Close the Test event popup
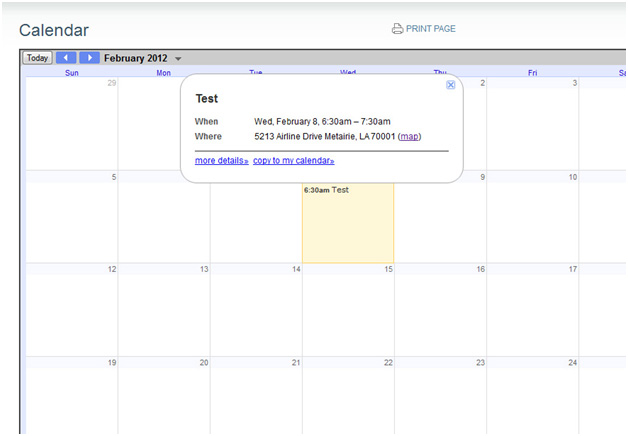 point(451,85)
